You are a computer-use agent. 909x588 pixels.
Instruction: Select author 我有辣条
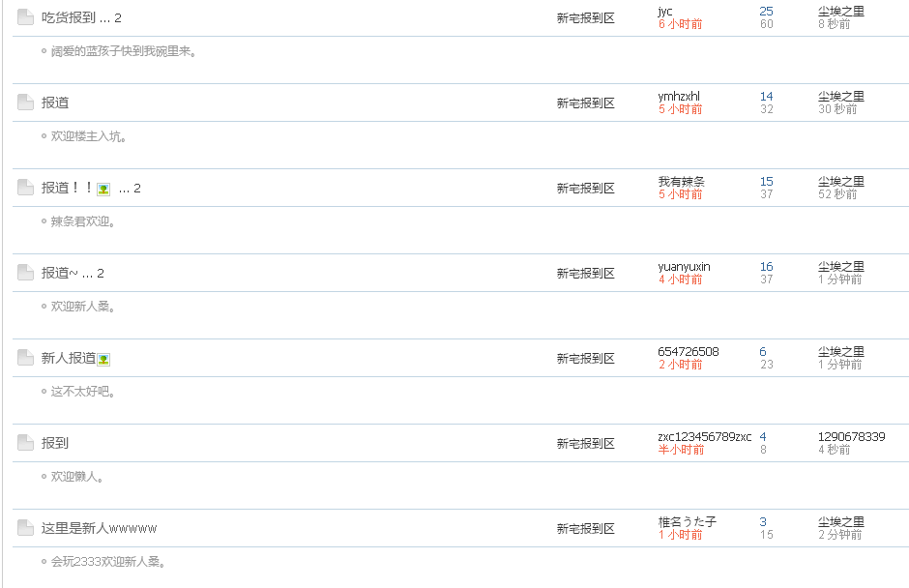pyautogui.click(x=681, y=182)
